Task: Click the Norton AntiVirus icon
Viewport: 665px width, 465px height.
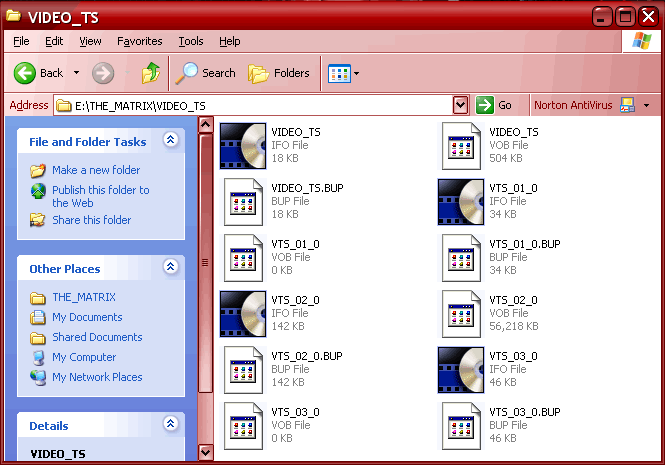Action: pyautogui.click(x=627, y=105)
